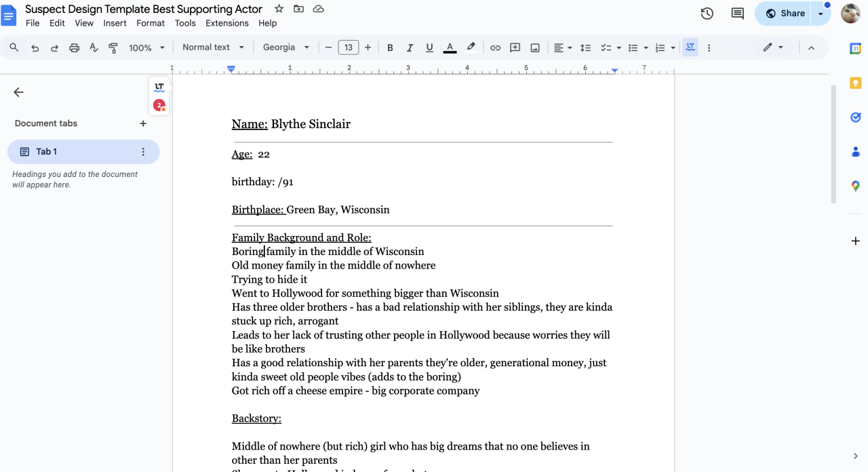
Task: Open Google Keep side panel
Action: [856, 83]
